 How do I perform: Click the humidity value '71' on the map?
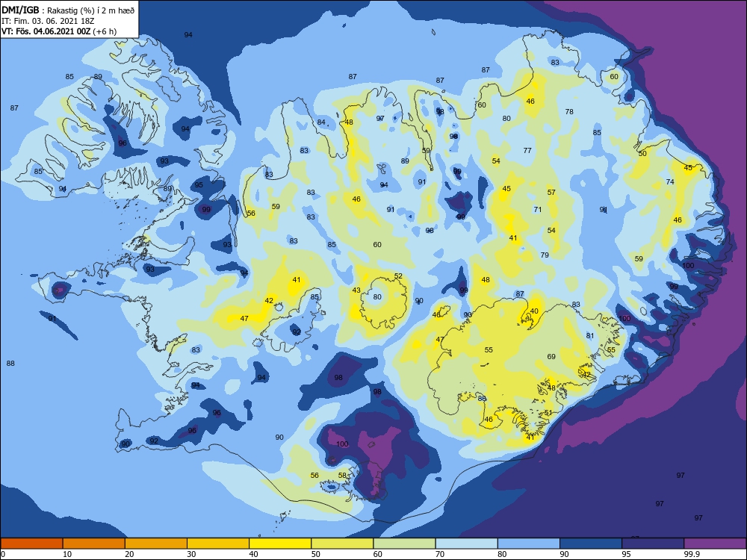tap(538, 210)
